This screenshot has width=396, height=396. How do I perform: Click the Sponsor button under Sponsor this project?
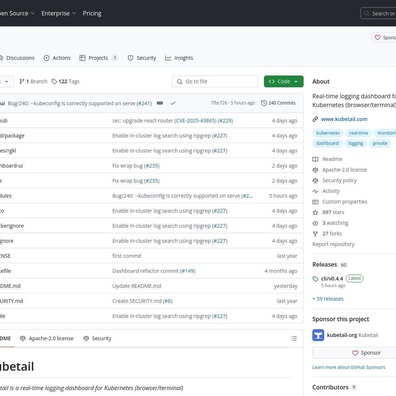pyautogui.click(x=366, y=353)
